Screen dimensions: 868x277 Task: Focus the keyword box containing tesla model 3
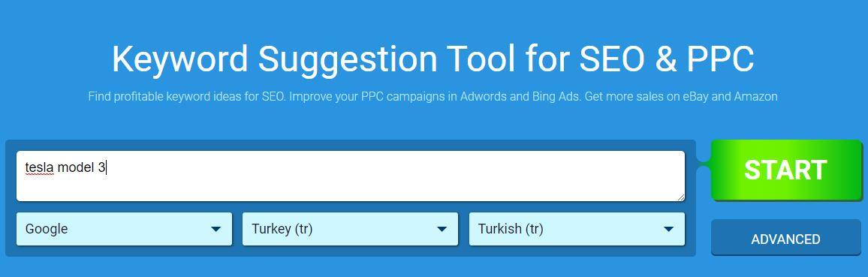point(351,176)
